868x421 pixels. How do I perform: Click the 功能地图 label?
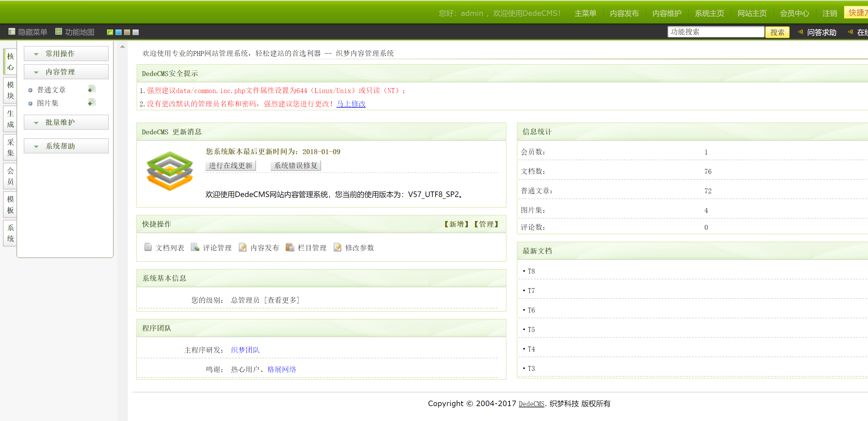pos(80,32)
